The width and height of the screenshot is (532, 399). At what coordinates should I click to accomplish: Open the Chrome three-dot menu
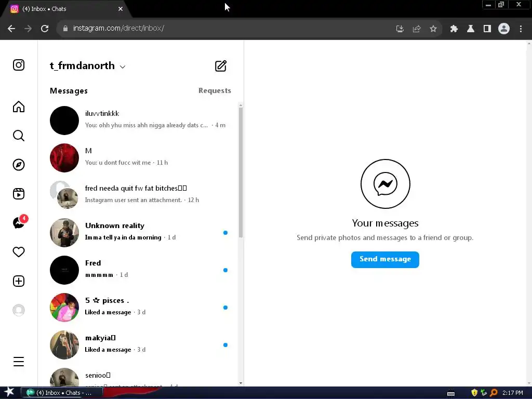[x=521, y=29]
